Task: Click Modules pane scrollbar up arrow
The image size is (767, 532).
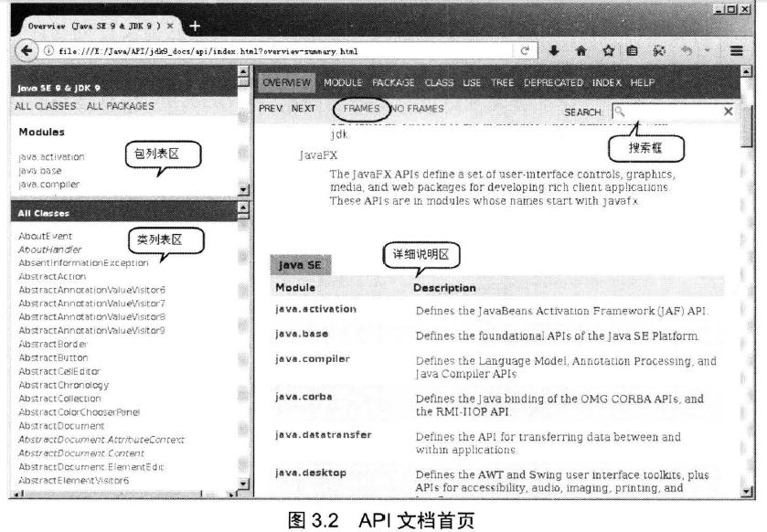Action: point(243,71)
